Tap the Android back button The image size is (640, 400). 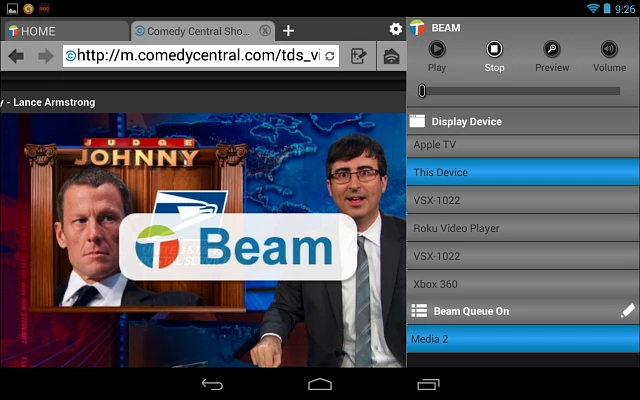[212, 384]
